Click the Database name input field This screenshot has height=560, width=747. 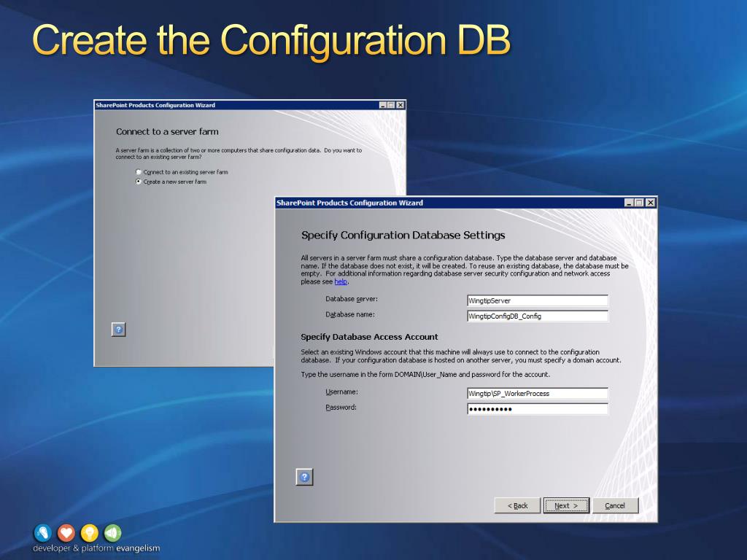point(538,316)
